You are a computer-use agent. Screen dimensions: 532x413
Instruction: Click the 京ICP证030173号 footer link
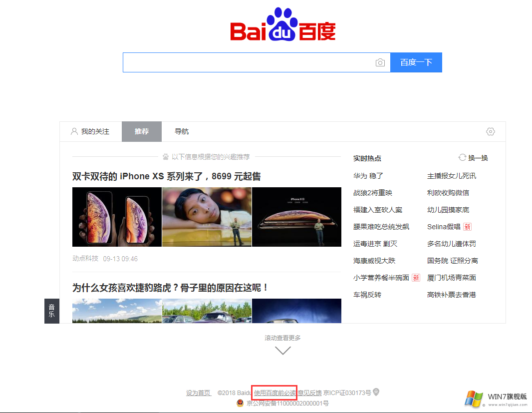347,393
